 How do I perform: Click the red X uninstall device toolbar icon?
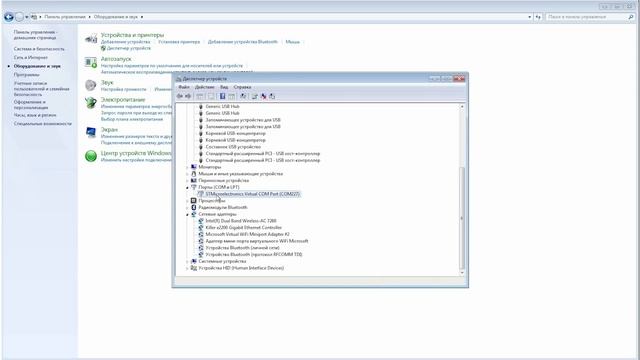[264, 96]
